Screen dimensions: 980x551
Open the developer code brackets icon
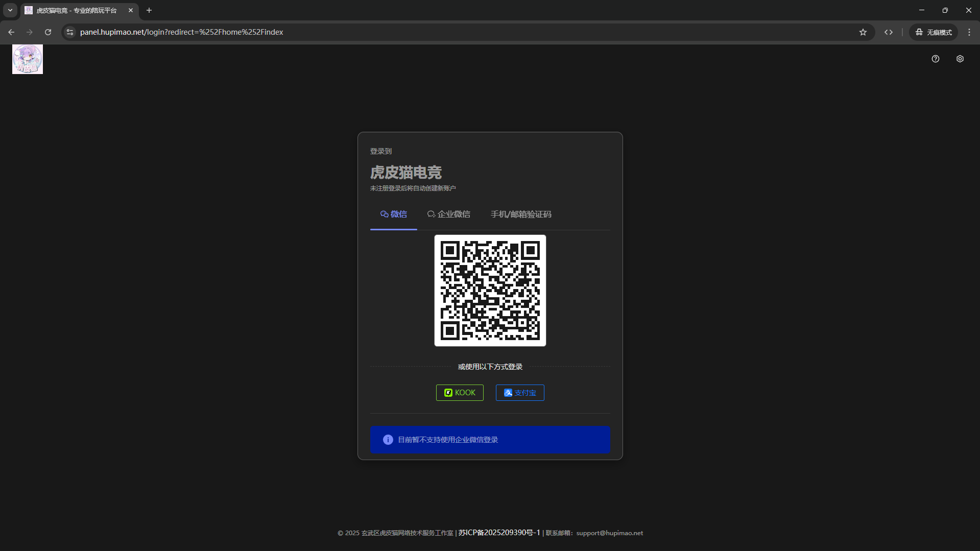pyautogui.click(x=888, y=32)
